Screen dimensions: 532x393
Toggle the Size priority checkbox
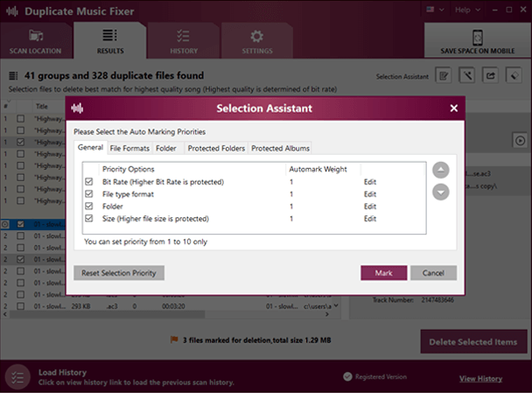[89, 218]
